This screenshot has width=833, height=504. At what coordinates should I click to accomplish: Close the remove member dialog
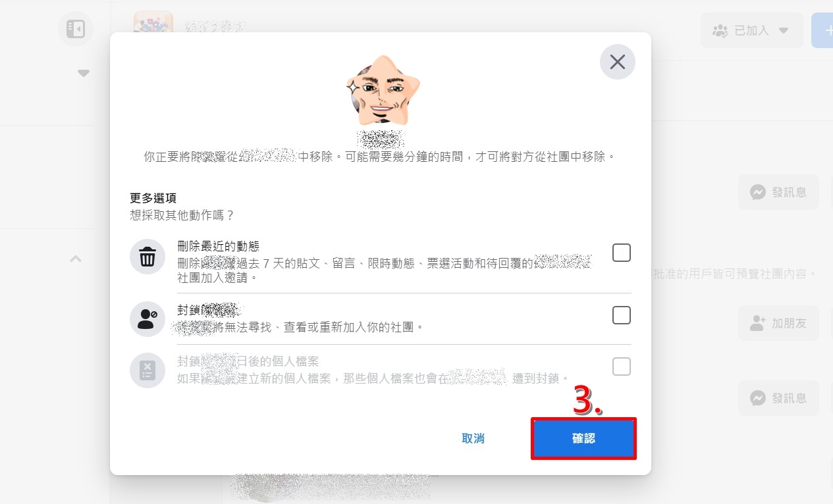pyautogui.click(x=617, y=62)
